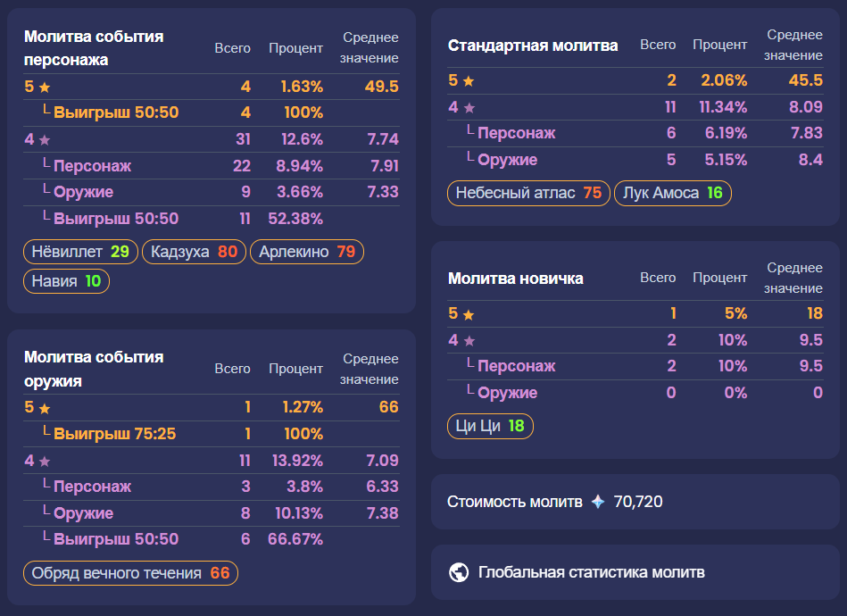Click the Стоимость молитв 70,720 panel
This screenshot has height=616, width=847.
pyautogui.click(x=635, y=502)
